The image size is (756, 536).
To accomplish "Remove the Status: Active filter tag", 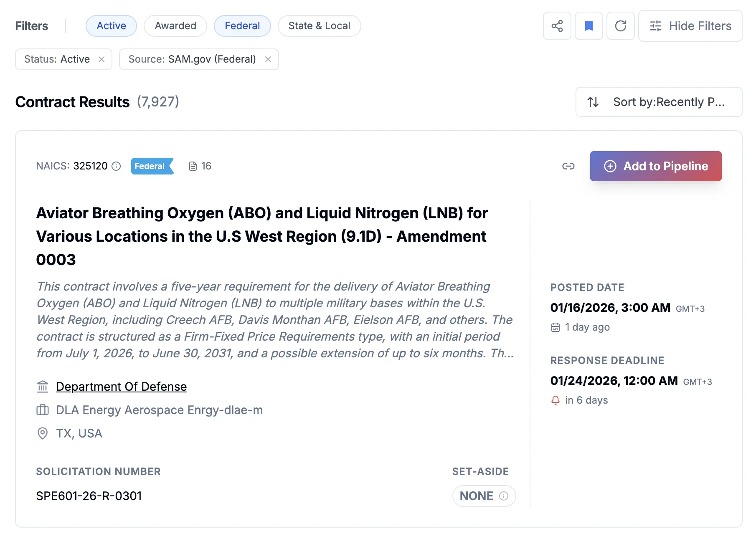I will click(101, 59).
